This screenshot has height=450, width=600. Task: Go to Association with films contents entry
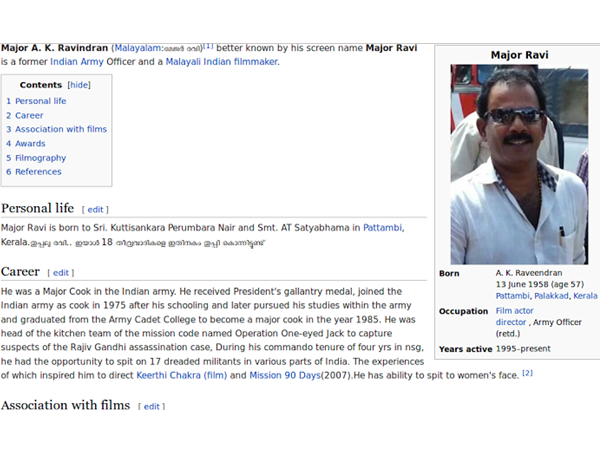[60, 129]
